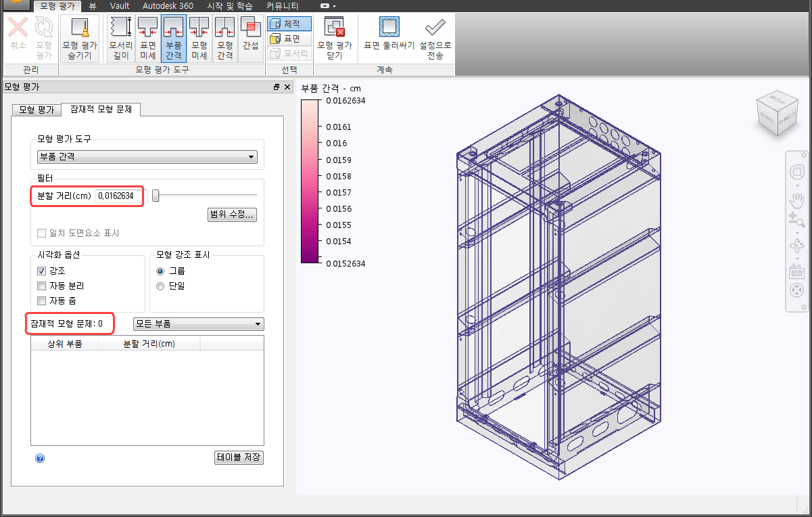812x517 pixels.
Task: Activate the zoom magnifier tool
Action: [796, 219]
